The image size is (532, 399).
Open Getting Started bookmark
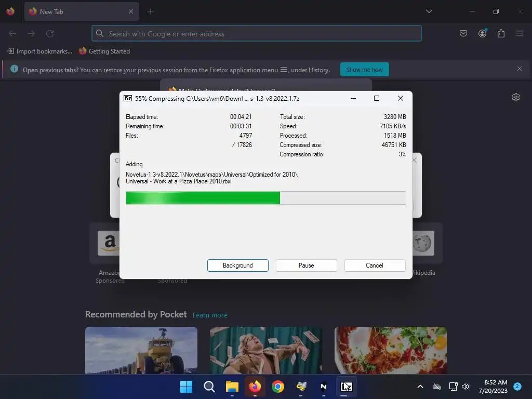point(104,51)
